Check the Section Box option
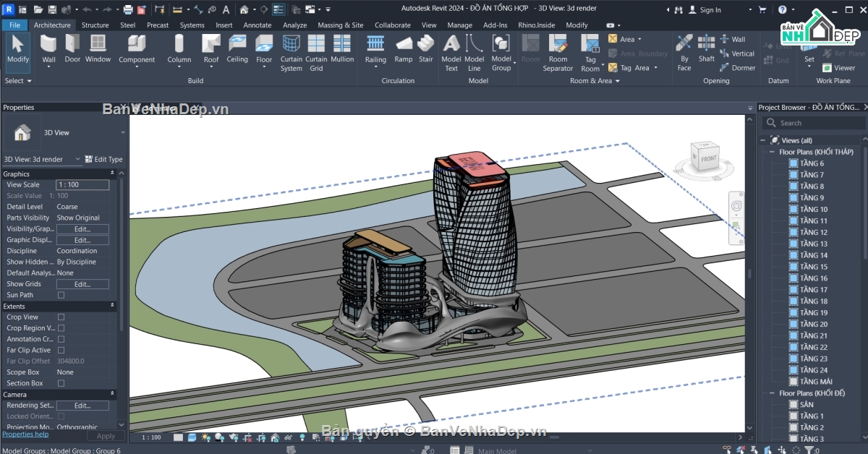Viewport: 868px width, 454px height. tap(61, 383)
